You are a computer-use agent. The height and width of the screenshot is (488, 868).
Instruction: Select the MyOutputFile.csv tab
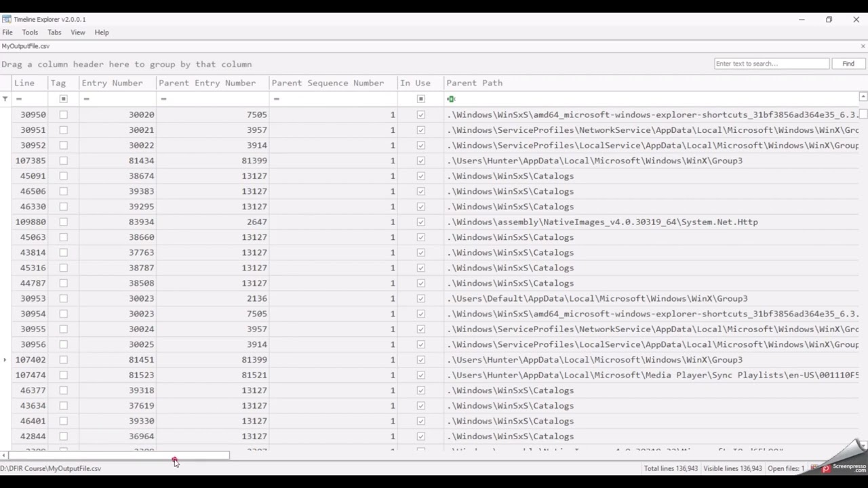[26, 46]
